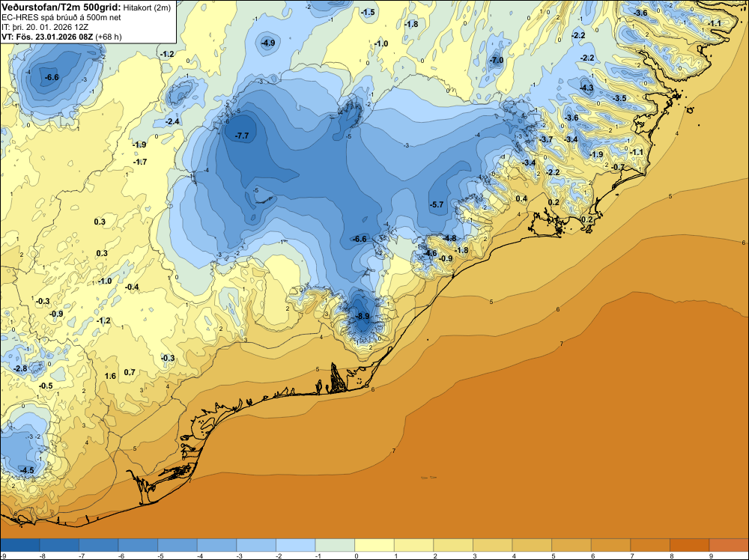Screen dimensions: 749x560
Task: Click the temperature label -2.4
Action: 172,122
